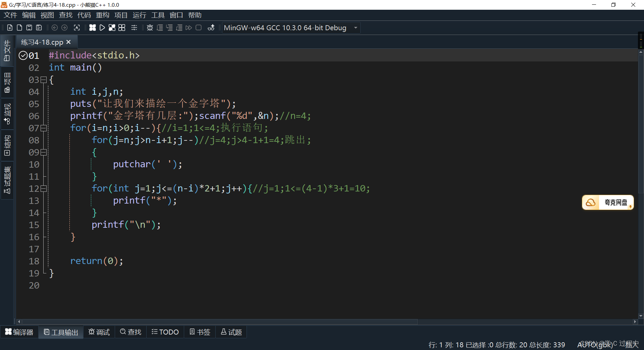Close the 练习4-18.cpp tab
644x350 pixels.
pos(68,42)
